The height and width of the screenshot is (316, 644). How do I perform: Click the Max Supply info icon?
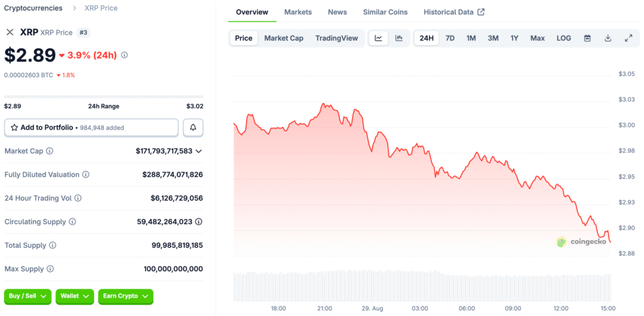click(50, 269)
